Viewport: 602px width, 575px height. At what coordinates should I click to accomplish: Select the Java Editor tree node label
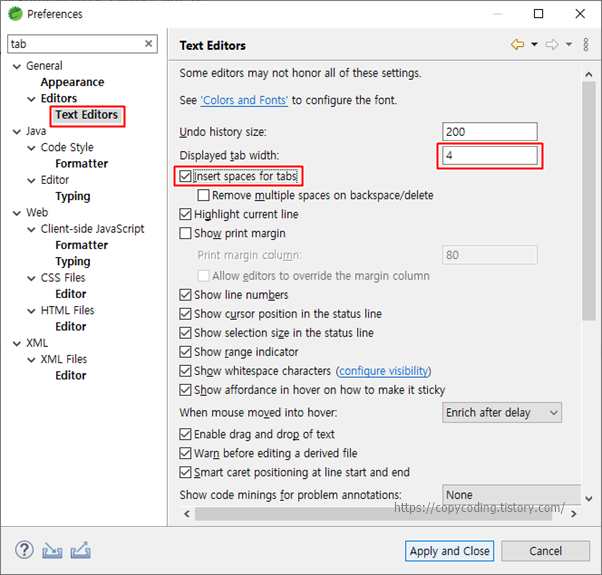point(55,180)
